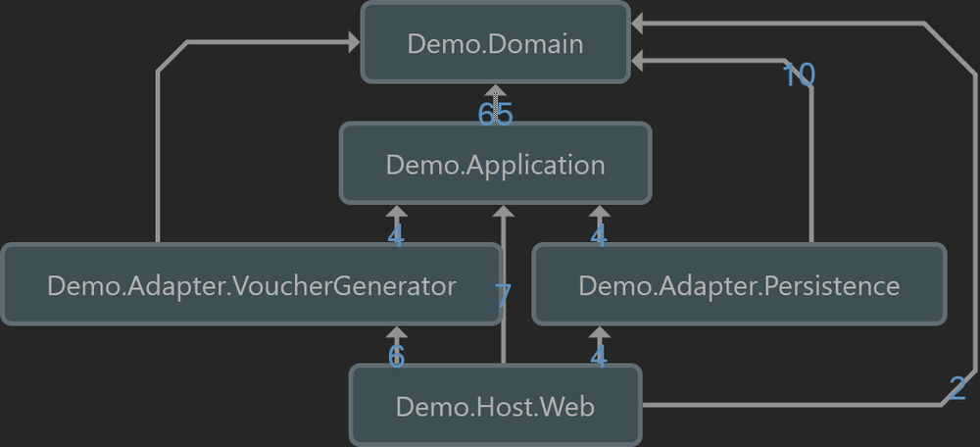Click topmost arrowhead on Demo.Domain's right side

(638, 23)
